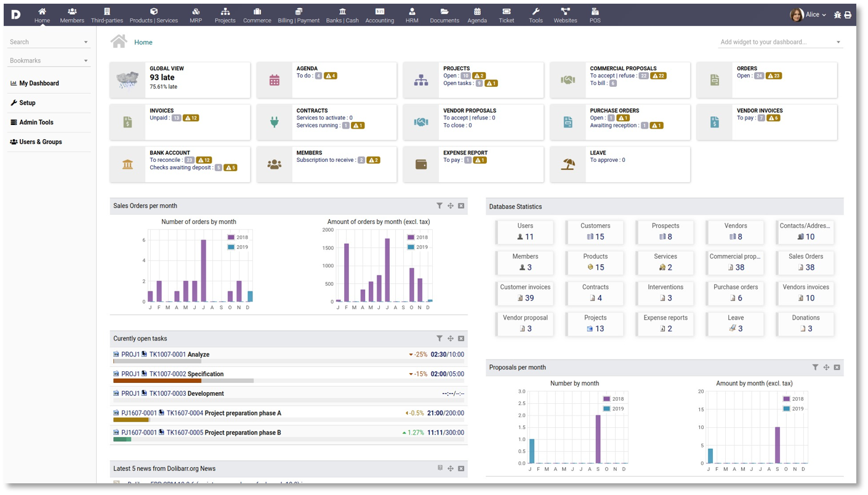Click the 2018 legend swatch in Number of orders chart
868x495 pixels.
(231, 237)
